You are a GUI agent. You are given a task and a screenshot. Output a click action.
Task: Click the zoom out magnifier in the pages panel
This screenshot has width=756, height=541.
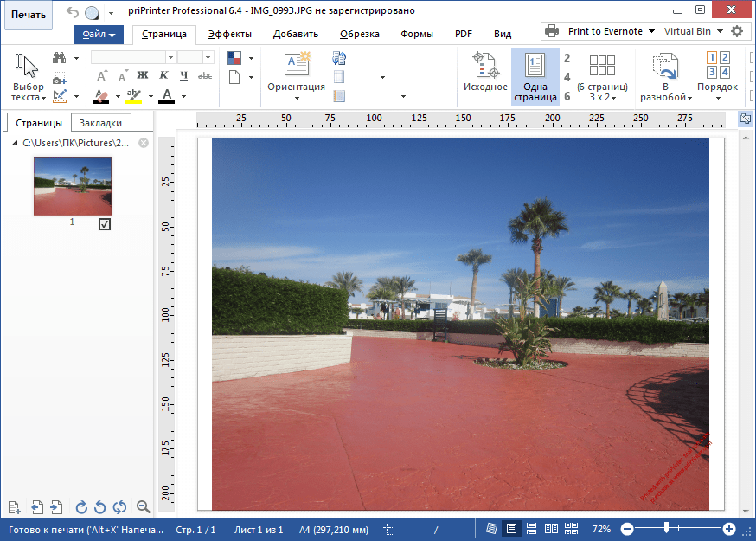pyautogui.click(x=144, y=507)
